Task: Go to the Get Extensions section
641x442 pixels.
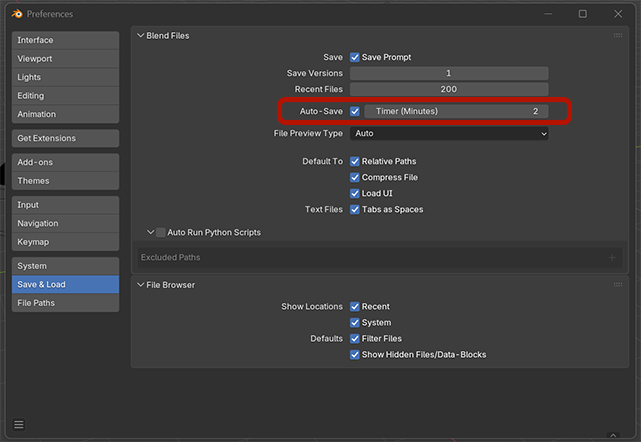Action: pyautogui.click(x=65, y=138)
